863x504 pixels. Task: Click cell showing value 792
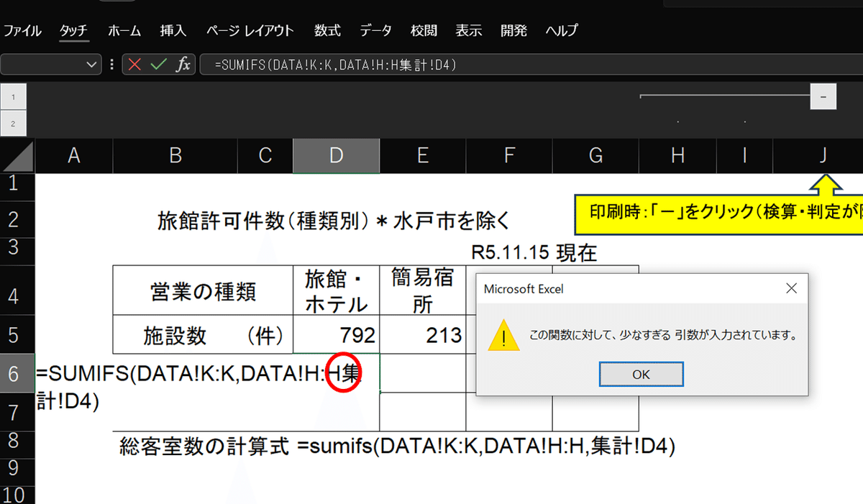pyautogui.click(x=337, y=334)
